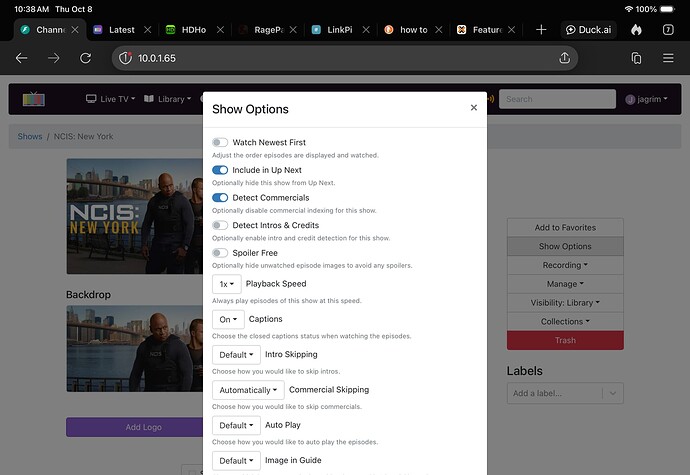Click the Search input field
Image resolution: width=690 pixels, height=475 pixels.
coord(557,99)
